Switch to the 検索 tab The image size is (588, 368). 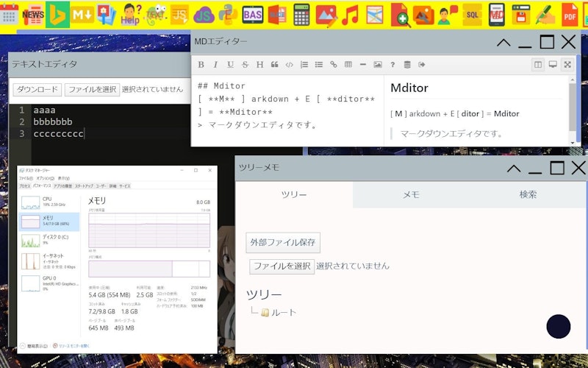(528, 195)
